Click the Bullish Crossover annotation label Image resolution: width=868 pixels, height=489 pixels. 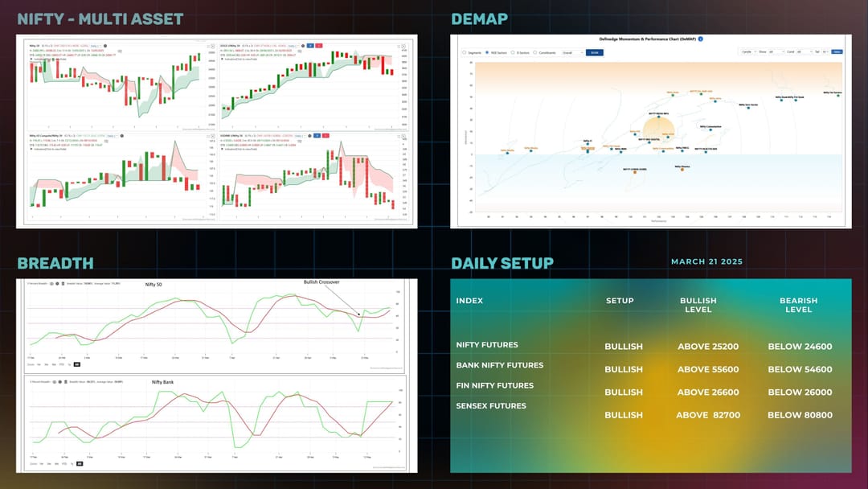point(321,282)
